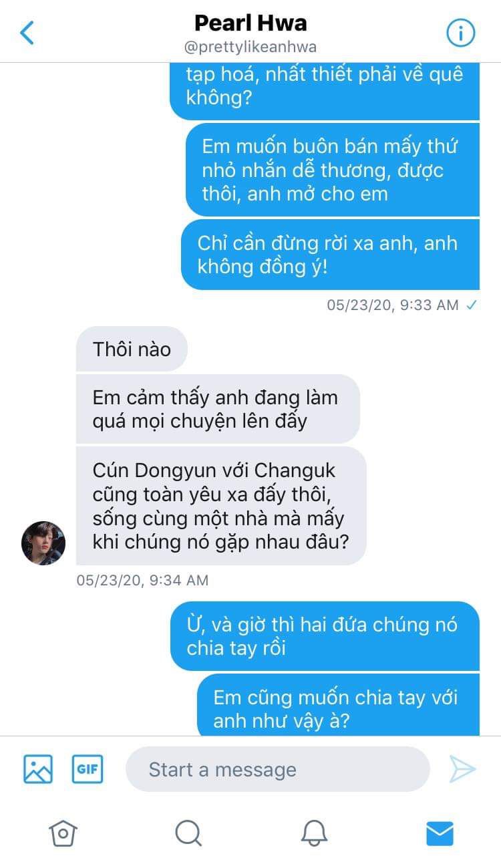501x868 pixels.
Task: Select the "Em muốn buôn bán" message bubble
Action: click(333, 170)
